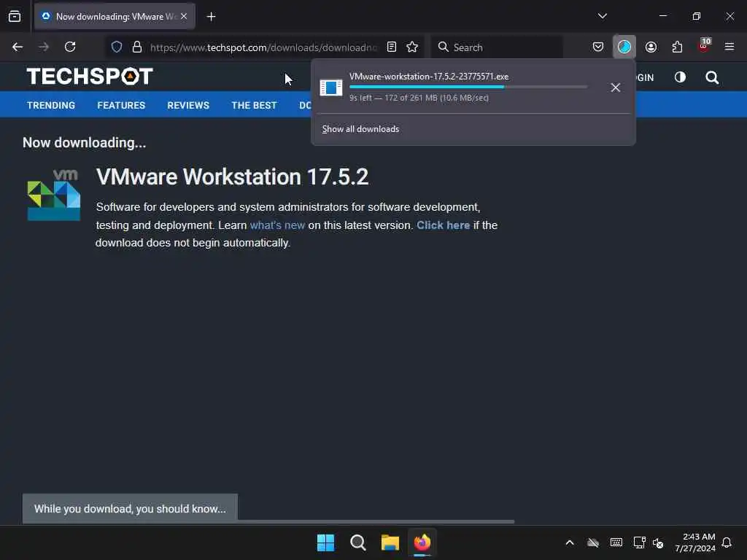This screenshot has width=747, height=560.
Task: Follow the "what's new" link
Action: 277,225
